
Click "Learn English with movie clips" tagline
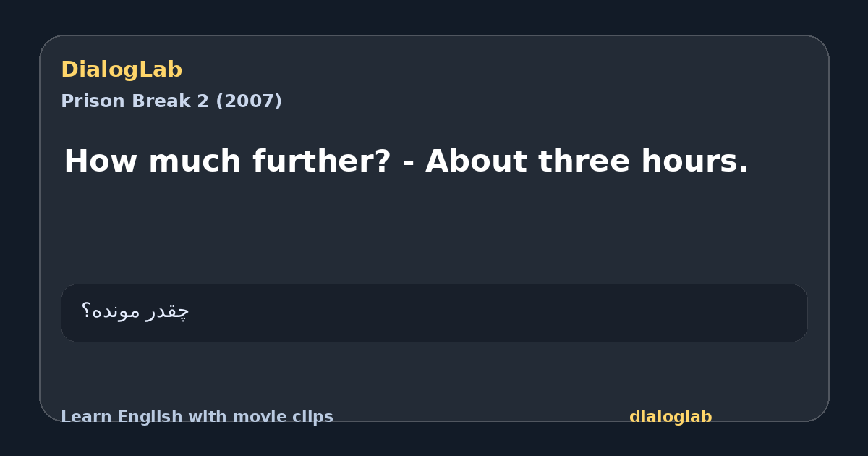point(197,417)
